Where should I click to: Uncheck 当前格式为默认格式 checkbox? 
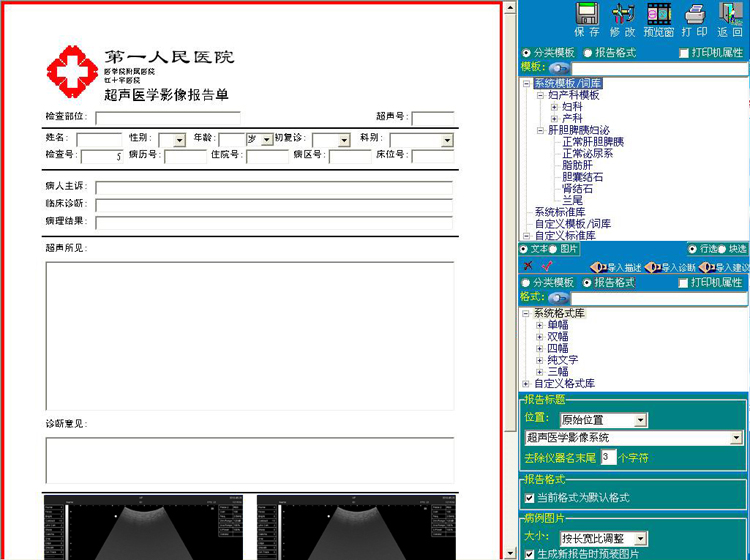click(x=530, y=497)
